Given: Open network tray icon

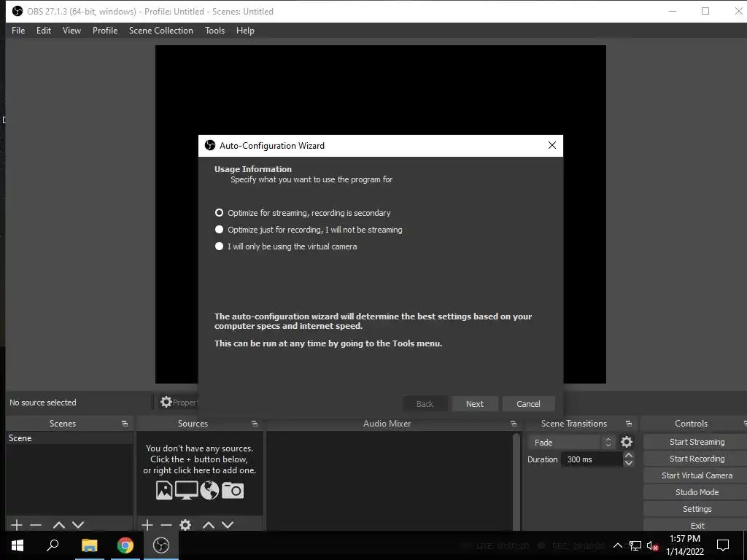Looking at the screenshot, I should [x=635, y=545].
